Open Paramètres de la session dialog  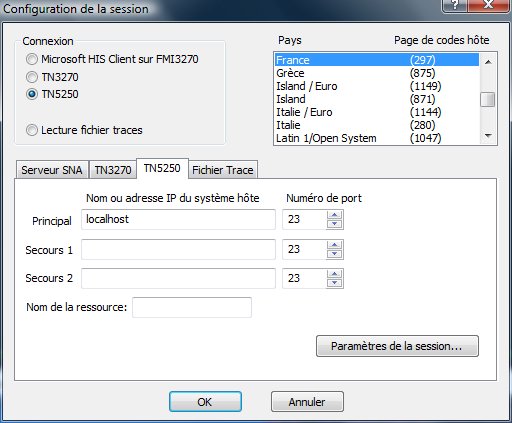point(397,346)
